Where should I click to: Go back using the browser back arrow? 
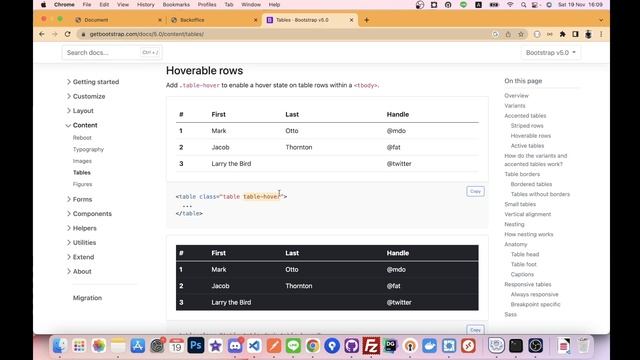tap(42, 34)
